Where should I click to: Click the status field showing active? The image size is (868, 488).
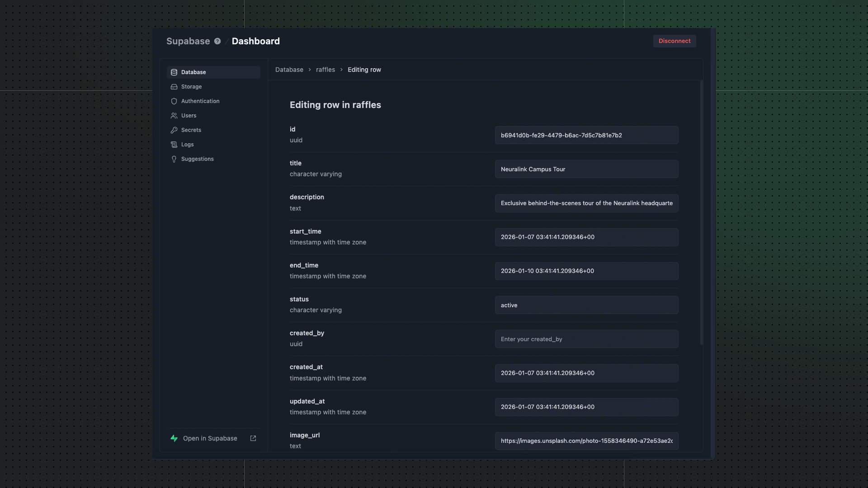(x=586, y=305)
